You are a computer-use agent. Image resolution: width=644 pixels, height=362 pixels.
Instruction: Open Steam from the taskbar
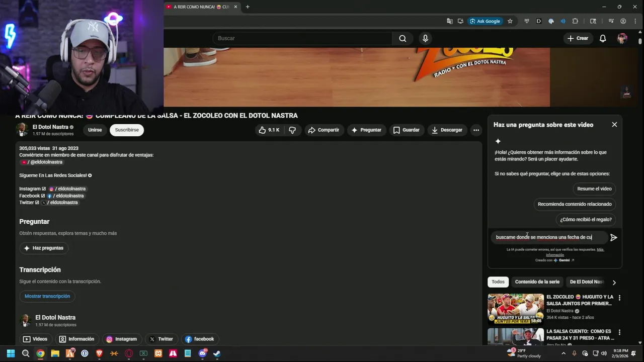[217, 353]
